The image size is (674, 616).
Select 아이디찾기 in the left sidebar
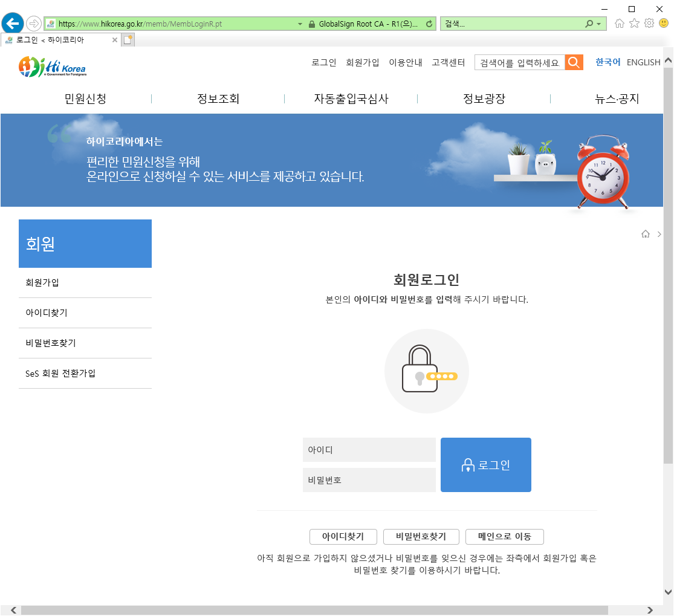coord(85,313)
